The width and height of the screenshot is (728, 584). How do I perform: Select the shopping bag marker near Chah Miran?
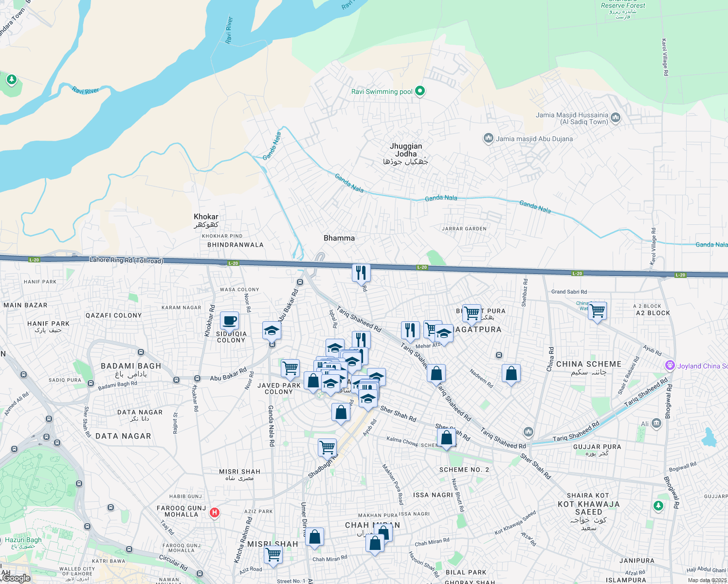(x=375, y=544)
